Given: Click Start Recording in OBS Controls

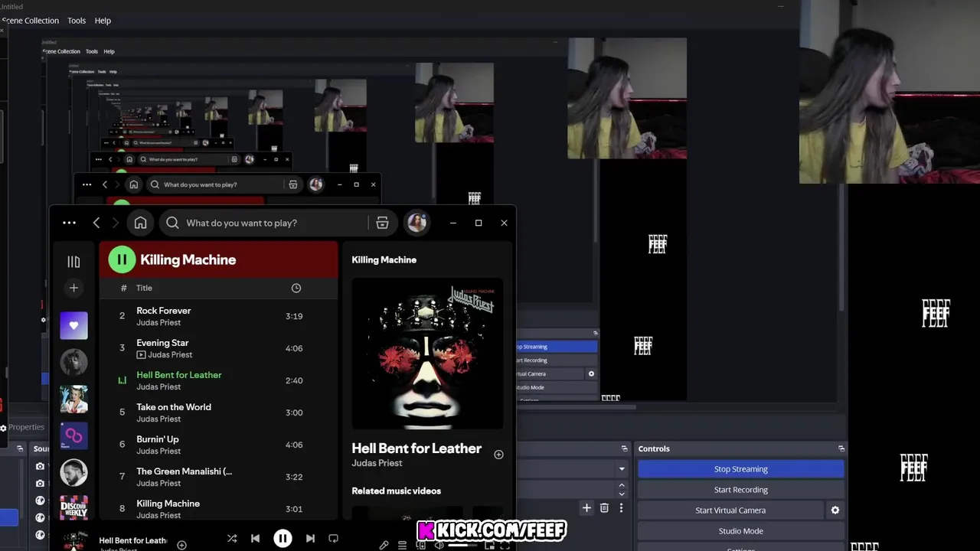Looking at the screenshot, I should point(741,490).
